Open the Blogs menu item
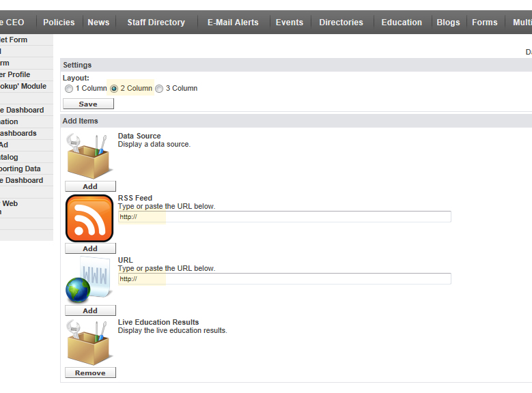 click(448, 23)
